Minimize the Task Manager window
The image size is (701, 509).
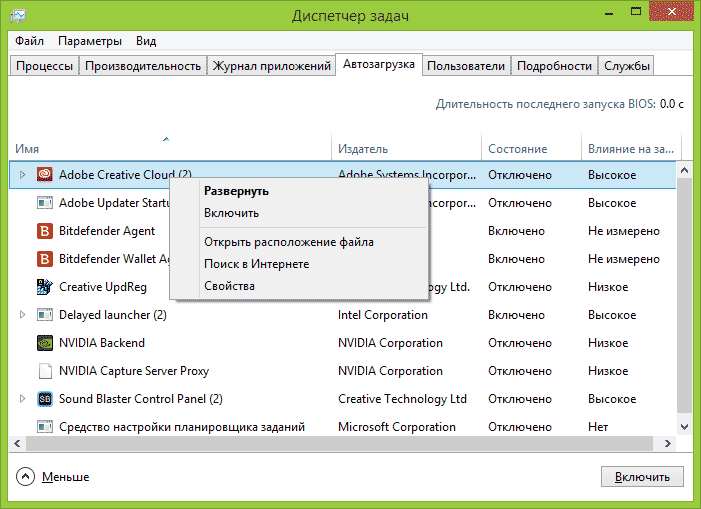[x=608, y=13]
